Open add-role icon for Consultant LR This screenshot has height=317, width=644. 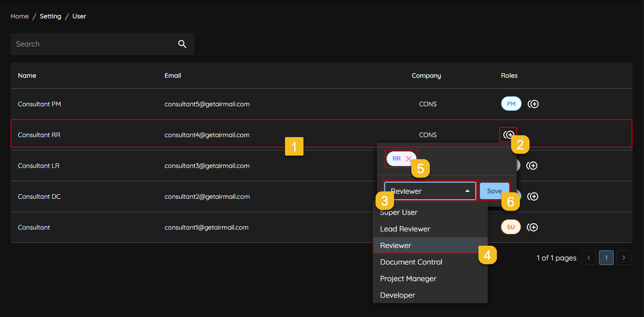[x=532, y=166]
